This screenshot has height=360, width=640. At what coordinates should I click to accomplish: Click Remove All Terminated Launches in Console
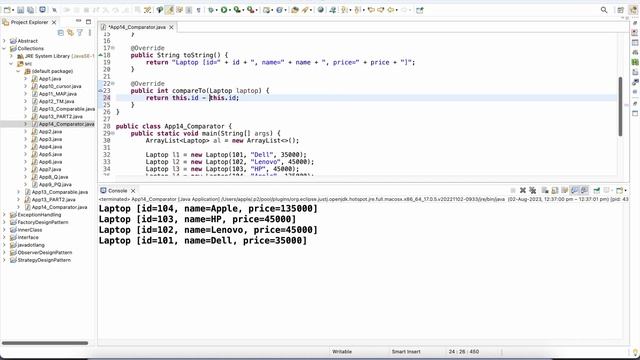533,191
